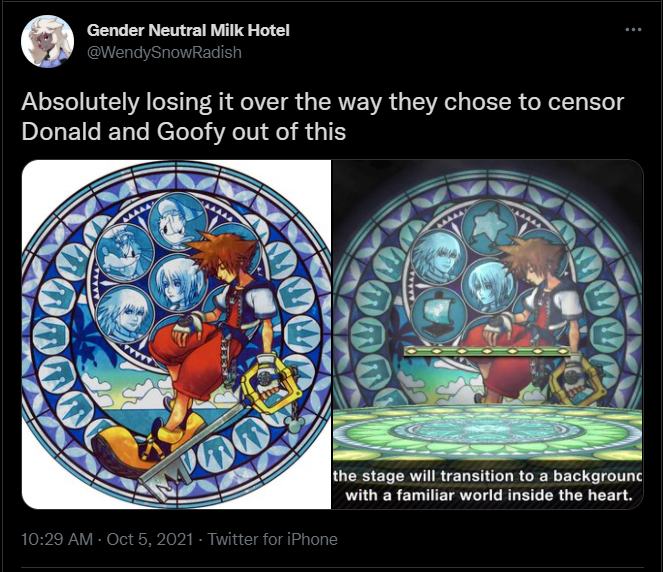This screenshot has width=663, height=572.
Task: Open the Gender Neutral Milk Hotel display name
Action: [x=188, y=30]
